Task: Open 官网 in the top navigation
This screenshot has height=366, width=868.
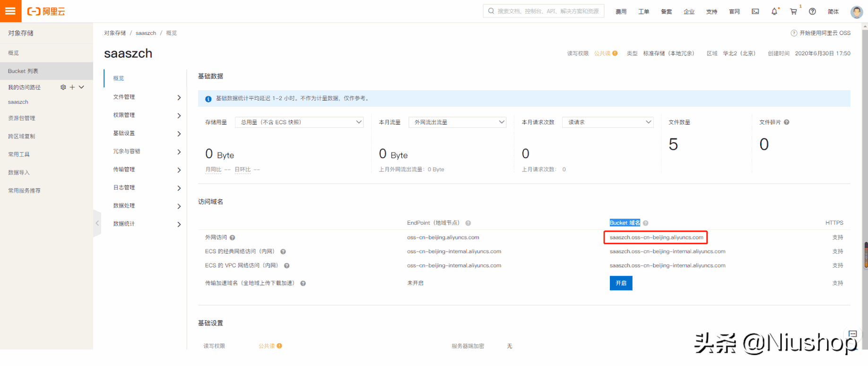Action: (735, 12)
